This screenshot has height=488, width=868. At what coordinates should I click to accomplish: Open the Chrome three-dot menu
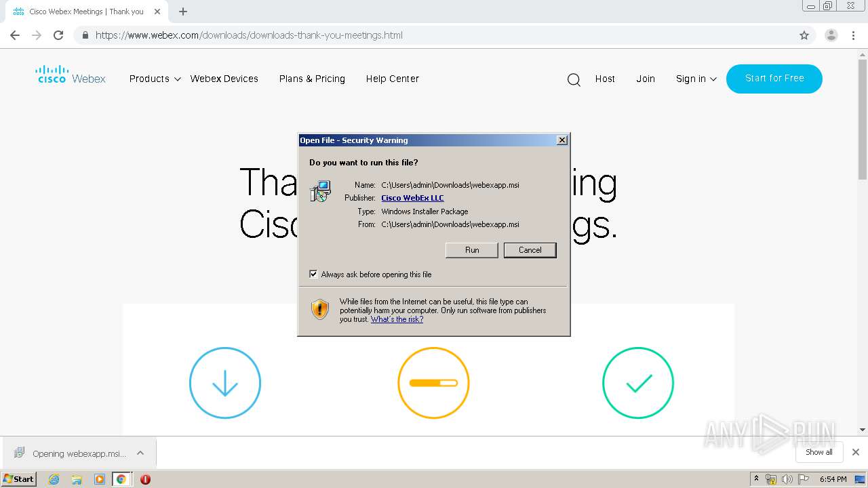[854, 35]
